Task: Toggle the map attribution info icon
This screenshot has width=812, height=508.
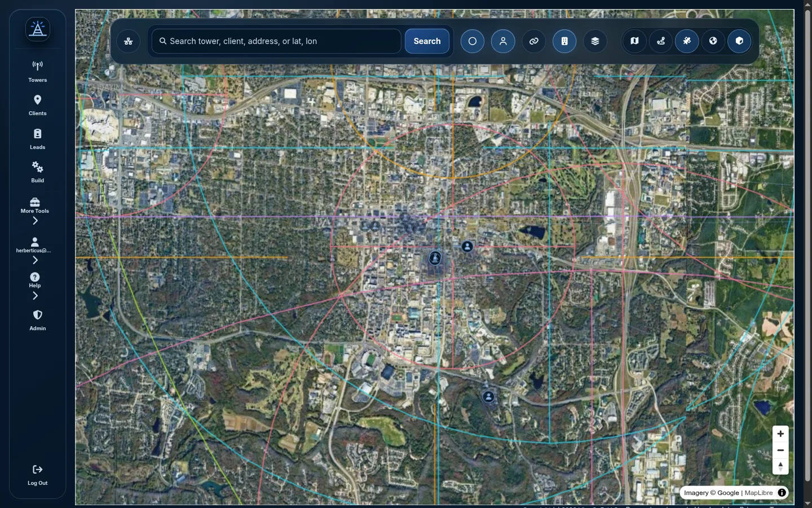Action: [x=782, y=493]
